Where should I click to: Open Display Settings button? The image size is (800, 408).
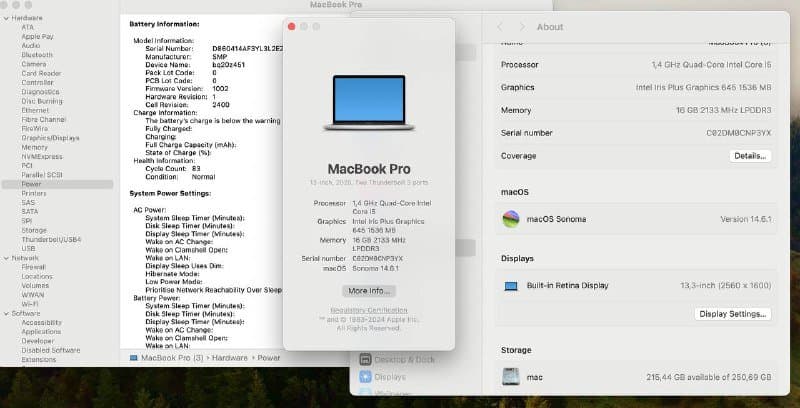(x=733, y=314)
